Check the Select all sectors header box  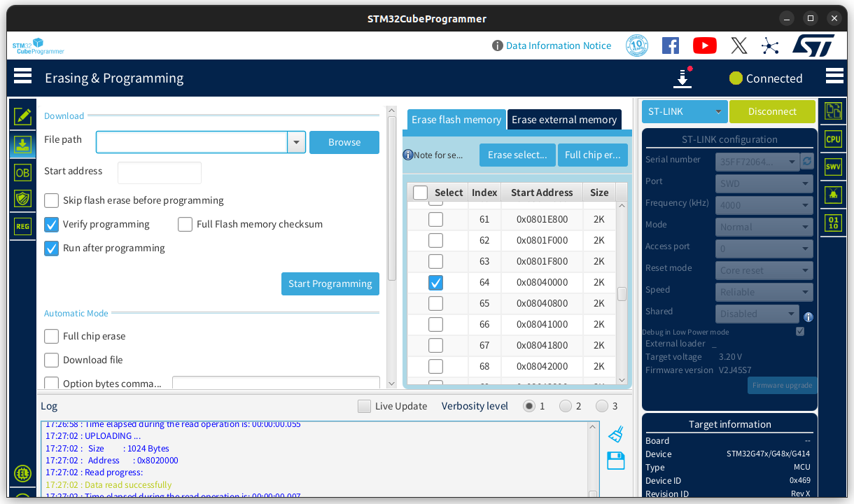(420, 192)
